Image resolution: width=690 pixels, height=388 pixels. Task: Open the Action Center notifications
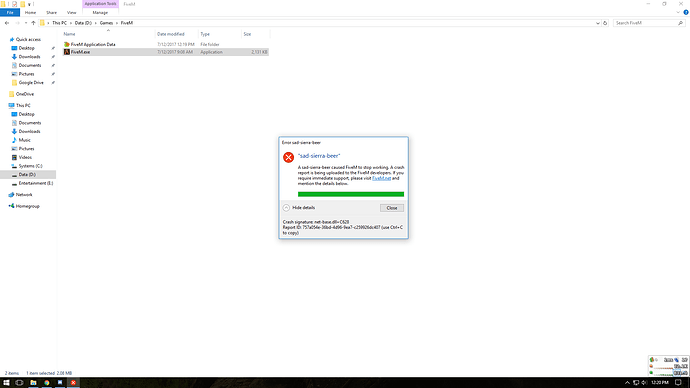click(x=678, y=383)
